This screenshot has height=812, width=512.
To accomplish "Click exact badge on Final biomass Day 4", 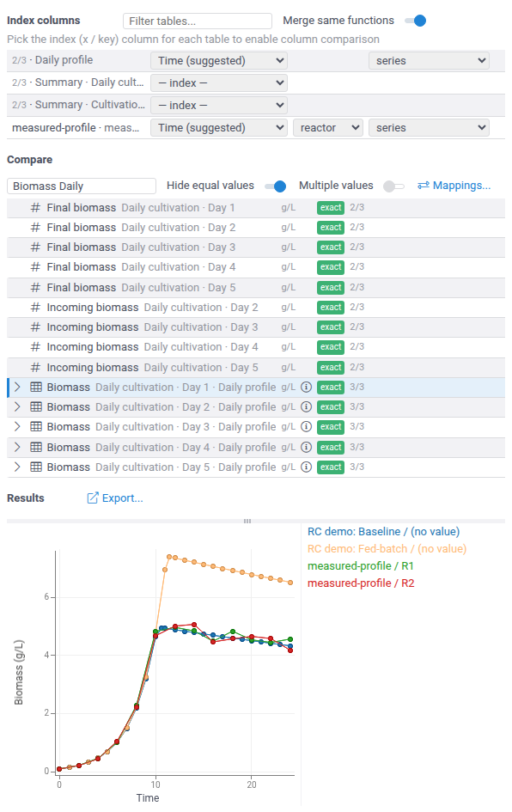I will 330,266.
